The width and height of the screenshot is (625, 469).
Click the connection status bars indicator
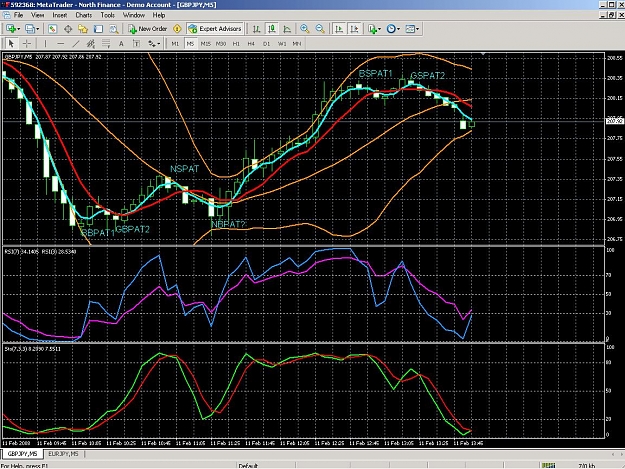pos(548,465)
